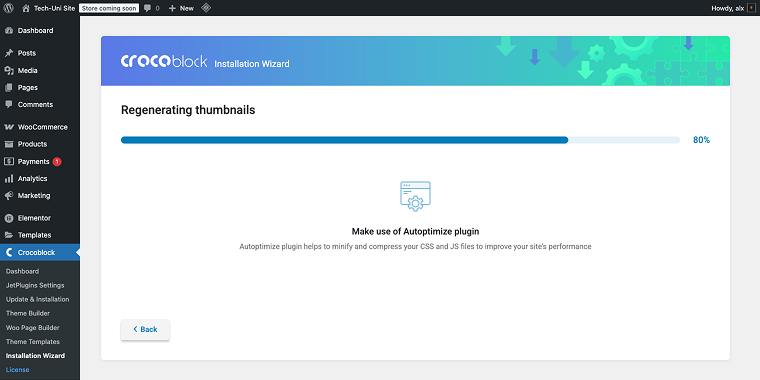Click the Regenerating thumbnails heading
Viewport: 760px width, 380px height.
point(188,111)
